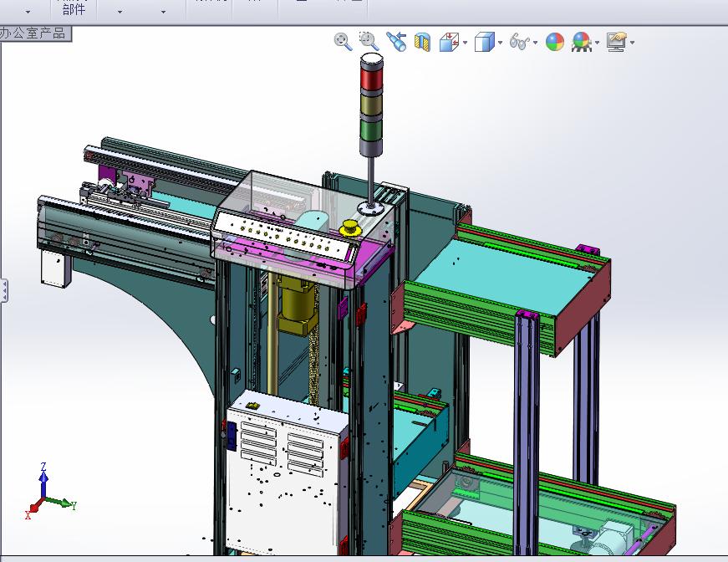Expand the Display Style dropdown arrow

click(500, 43)
